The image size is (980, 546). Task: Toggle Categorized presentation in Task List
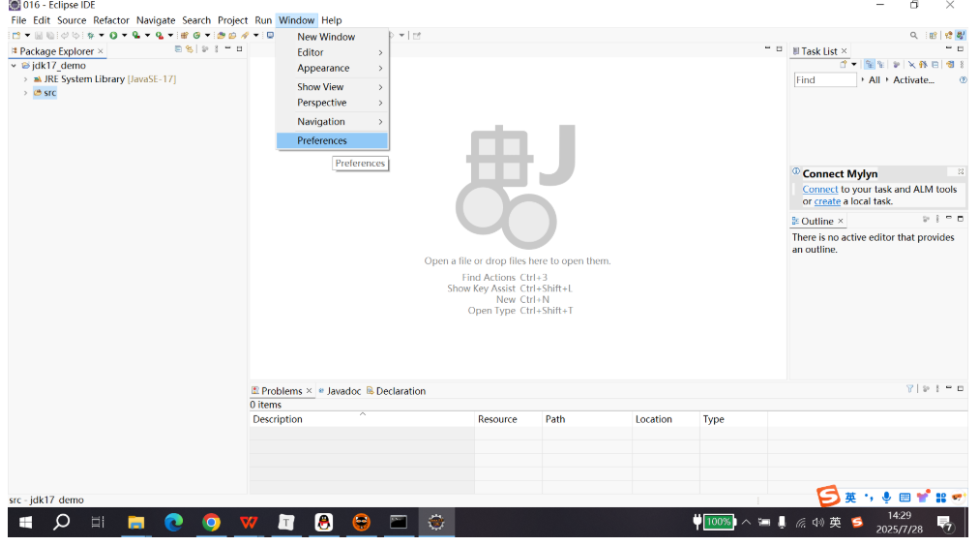click(x=870, y=65)
